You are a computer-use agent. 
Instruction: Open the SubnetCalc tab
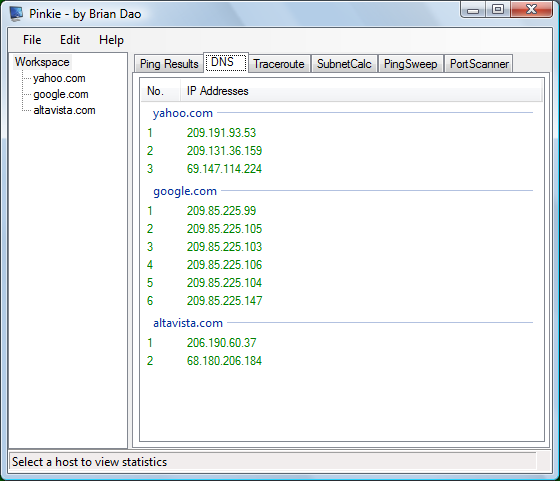tap(344, 64)
